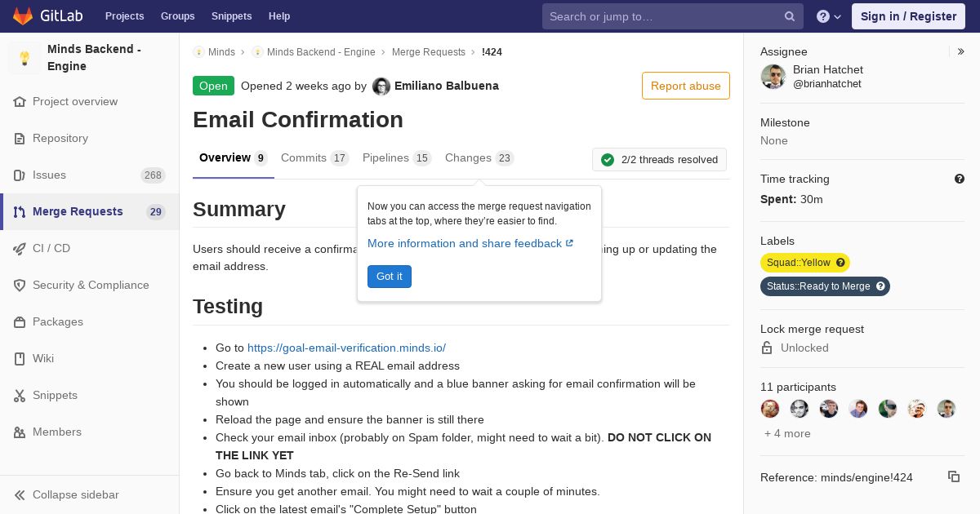Open More information and share feedback link

pos(470,243)
